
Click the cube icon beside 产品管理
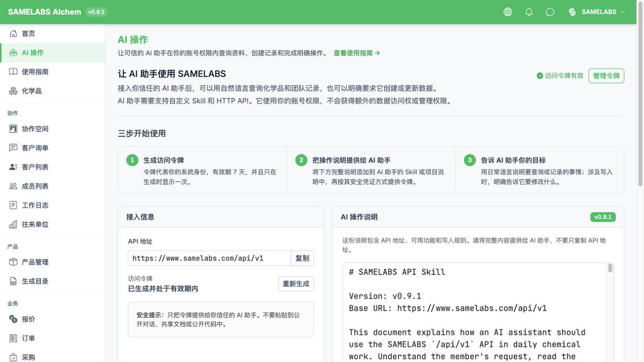[x=13, y=262]
